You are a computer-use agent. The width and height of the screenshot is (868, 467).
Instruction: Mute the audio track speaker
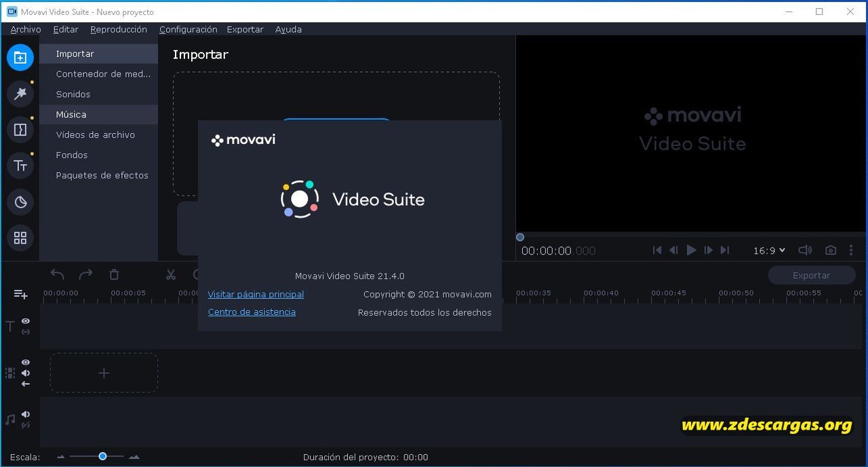tap(26, 414)
